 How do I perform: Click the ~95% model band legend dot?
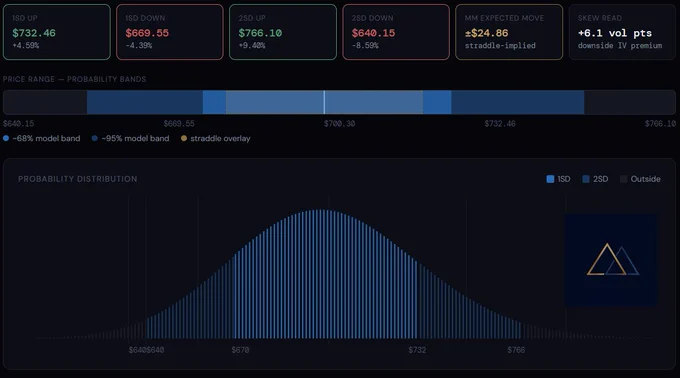[x=95, y=138]
